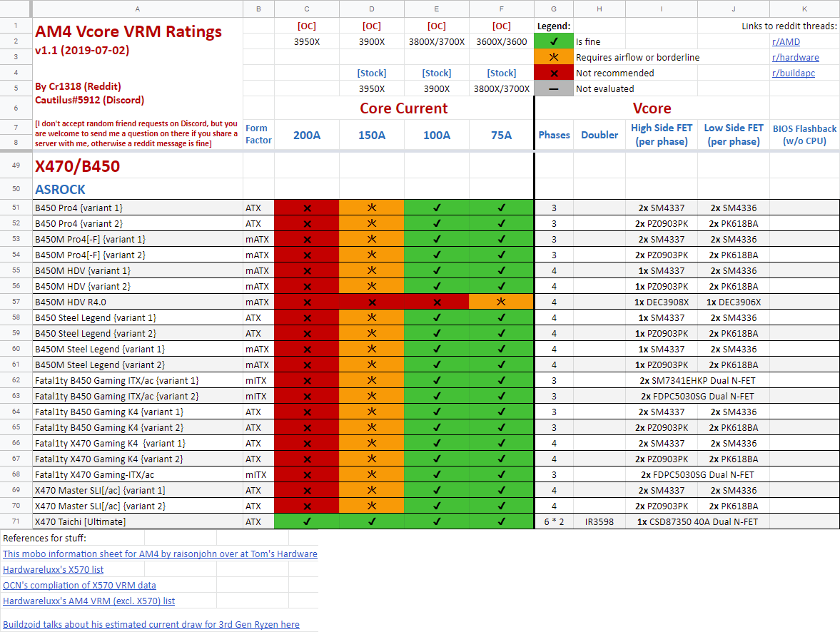Select the gray 'Not evaluated' legend swatch
Viewport: 840px width, 632px height.
pos(553,88)
